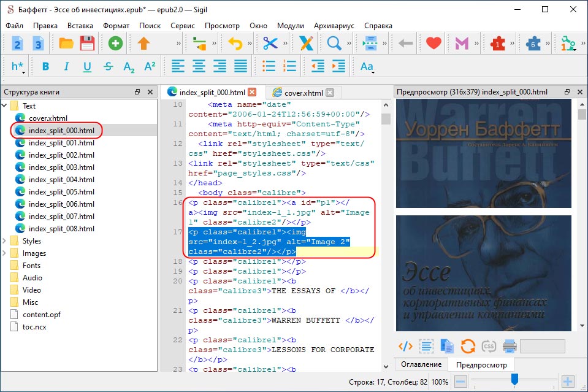Insert a bulleted list

269,66
